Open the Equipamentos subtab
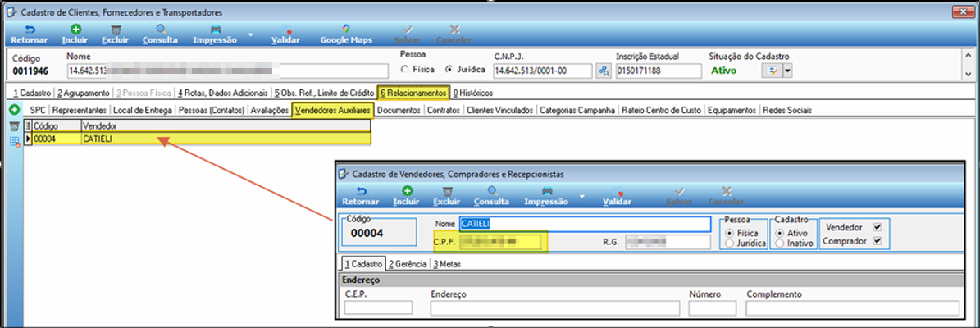 pyautogui.click(x=732, y=110)
